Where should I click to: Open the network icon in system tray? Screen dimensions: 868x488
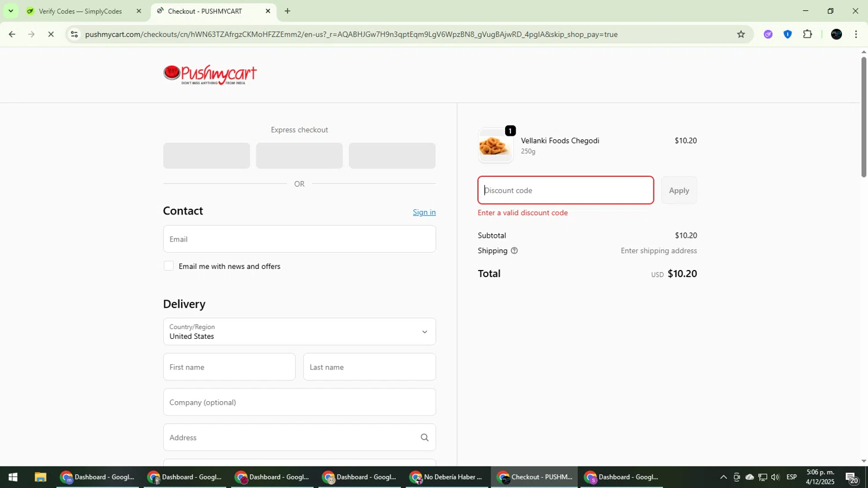[x=763, y=478]
